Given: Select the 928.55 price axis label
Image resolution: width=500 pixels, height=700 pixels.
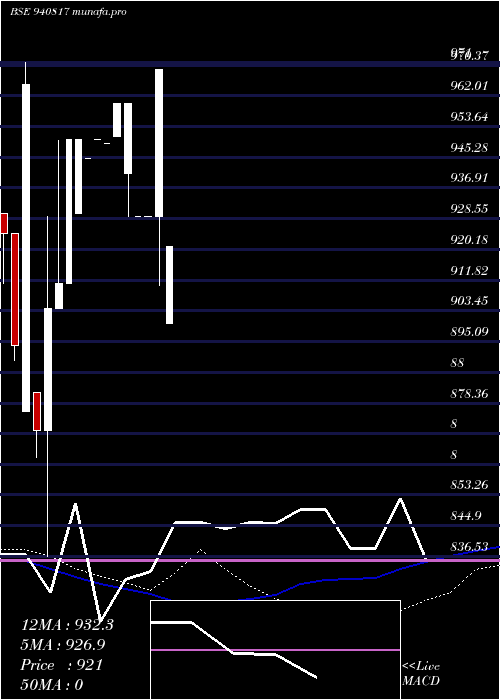Looking at the screenshot, I should coord(469,209).
